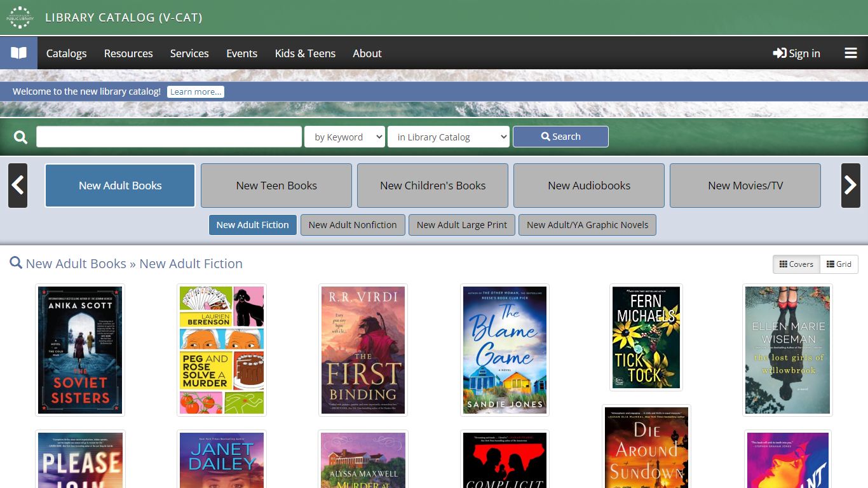The height and width of the screenshot is (488, 868).
Task: Choose the New Adult Large Print subcategory
Action: (x=462, y=225)
